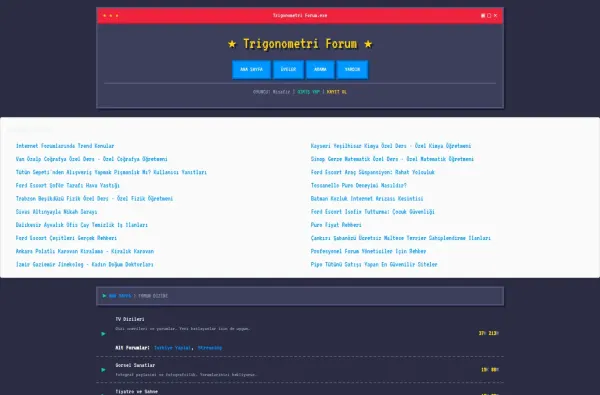Click the filled square icon in title bar
This screenshot has width=600, height=395.
[x=483, y=16]
